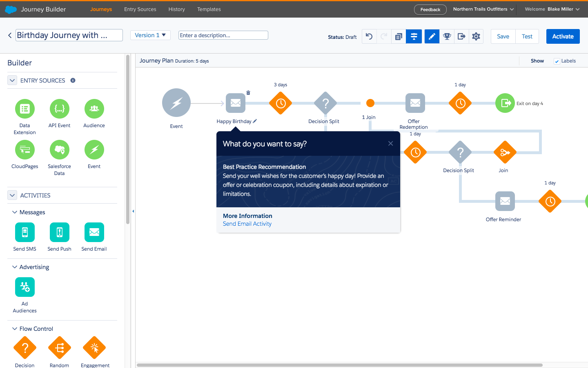Delete the Happy Birthday email activity
The height and width of the screenshot is (368, 588).
[x=248, y=93]
